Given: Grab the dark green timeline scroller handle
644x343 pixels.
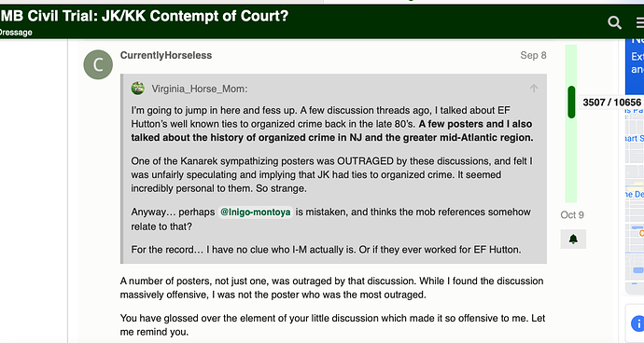Looking at the screenshot, I should [x=571, y=103].
